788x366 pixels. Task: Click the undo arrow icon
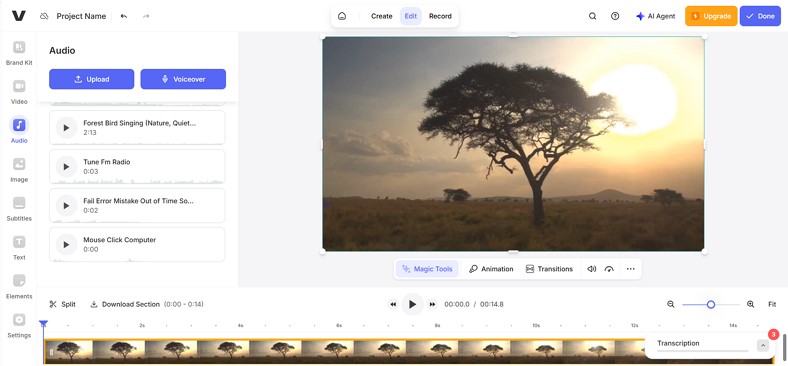124,16
